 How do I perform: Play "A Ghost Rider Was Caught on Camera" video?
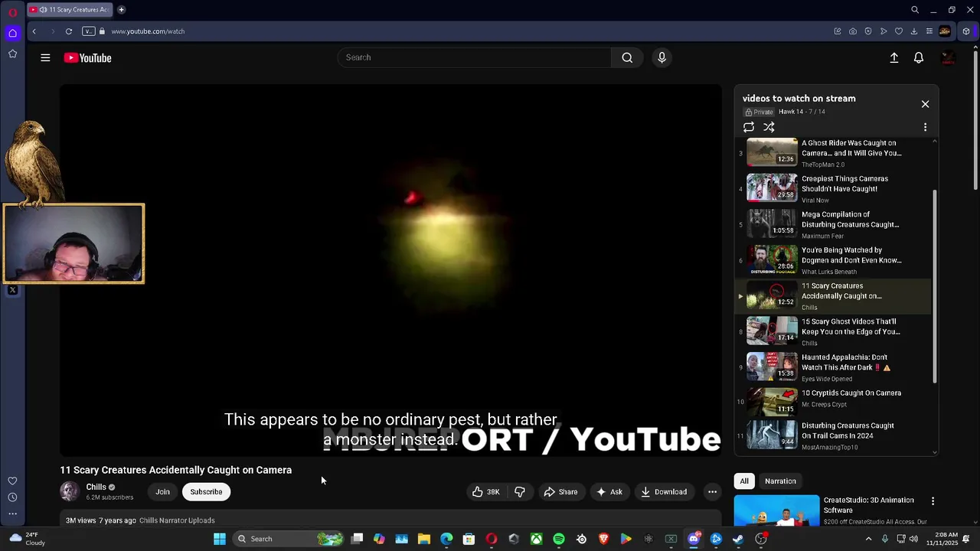click(834, 153)
